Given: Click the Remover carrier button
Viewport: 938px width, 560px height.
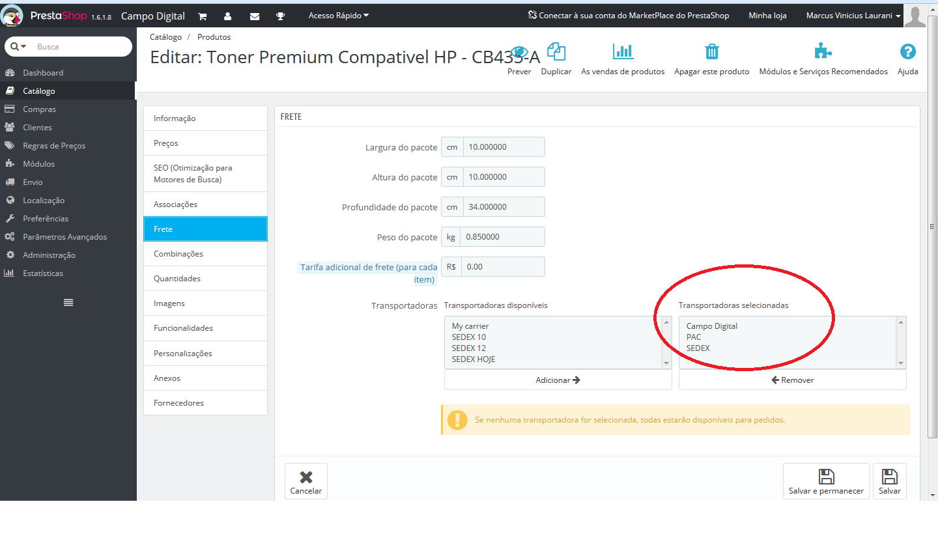Looking at the screenshot, I should coord(793,380).
